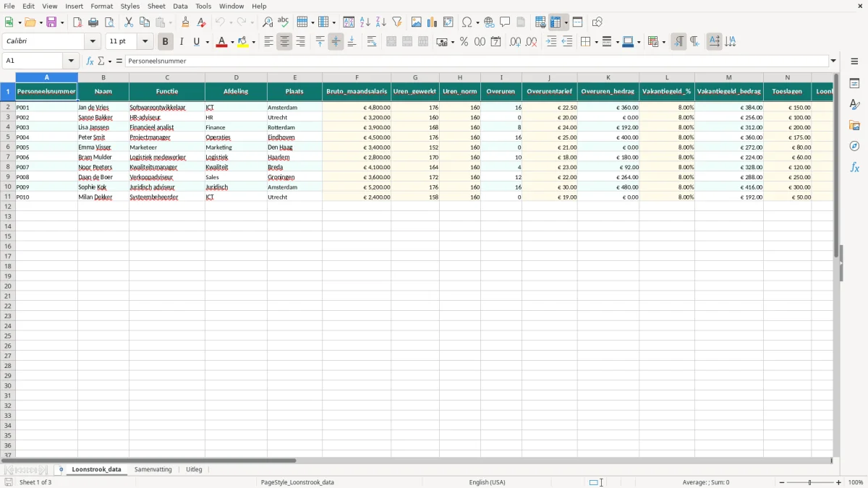Click the 100% zoom level
The height and width of the screenshot is (488, 868).
(x=856, y=482)
